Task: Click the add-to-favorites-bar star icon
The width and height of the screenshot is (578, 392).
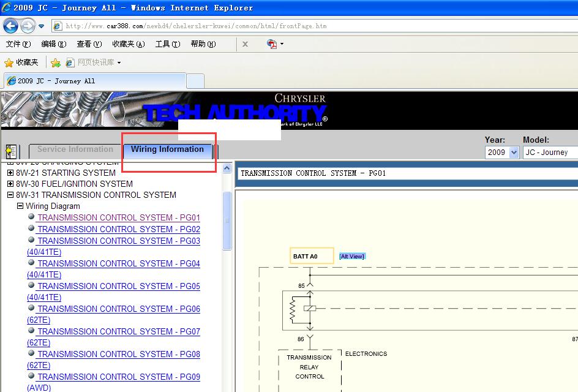Action: click(56, 62)
